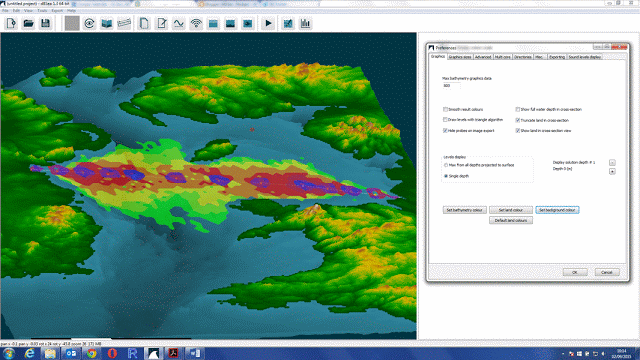Open the View menu

tap(28, 11)
